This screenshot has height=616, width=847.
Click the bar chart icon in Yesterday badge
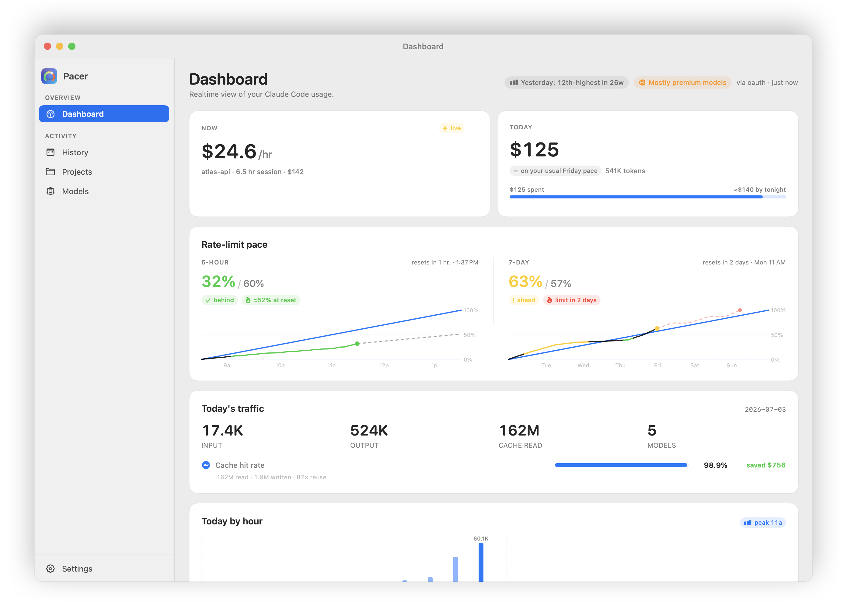(x=514, y=82)
